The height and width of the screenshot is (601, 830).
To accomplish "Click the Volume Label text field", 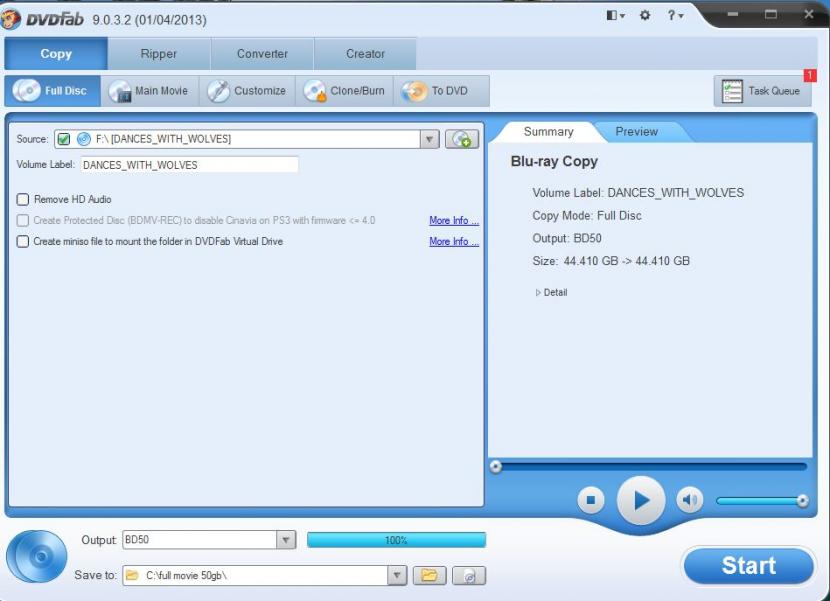I will (x=189, y=165).
